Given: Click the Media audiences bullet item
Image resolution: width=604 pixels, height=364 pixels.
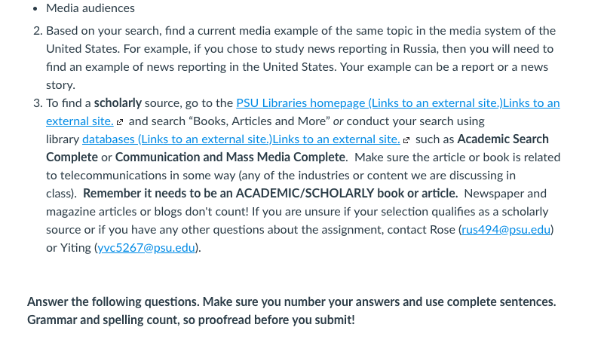Looking at the screenshot, I should point(90,8).
